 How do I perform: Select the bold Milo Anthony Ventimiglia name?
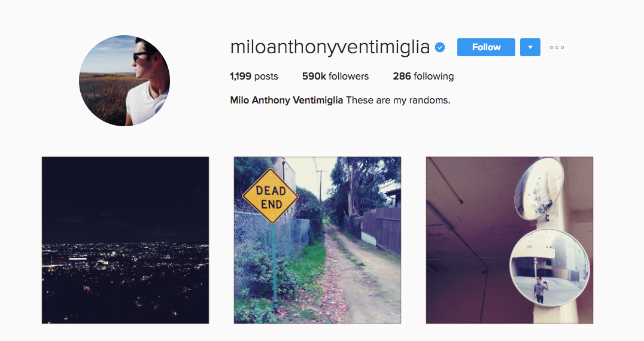pyautogui.click(x=286, y=100)
